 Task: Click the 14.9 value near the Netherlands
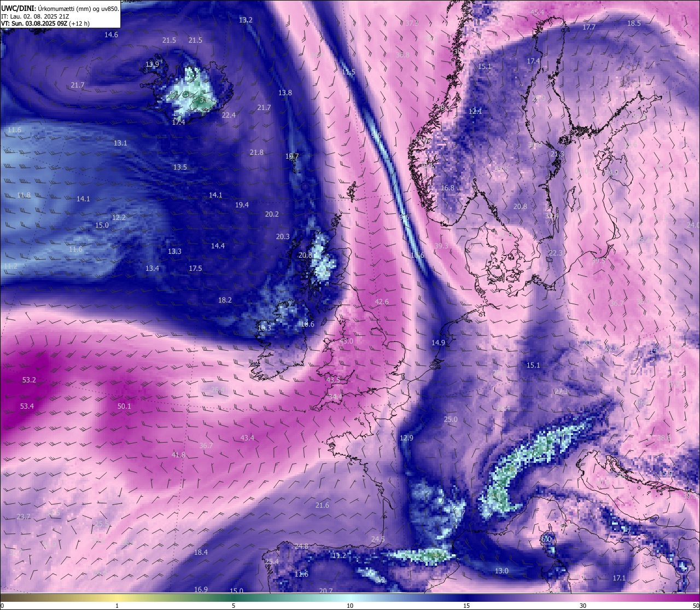coord(438,342)
